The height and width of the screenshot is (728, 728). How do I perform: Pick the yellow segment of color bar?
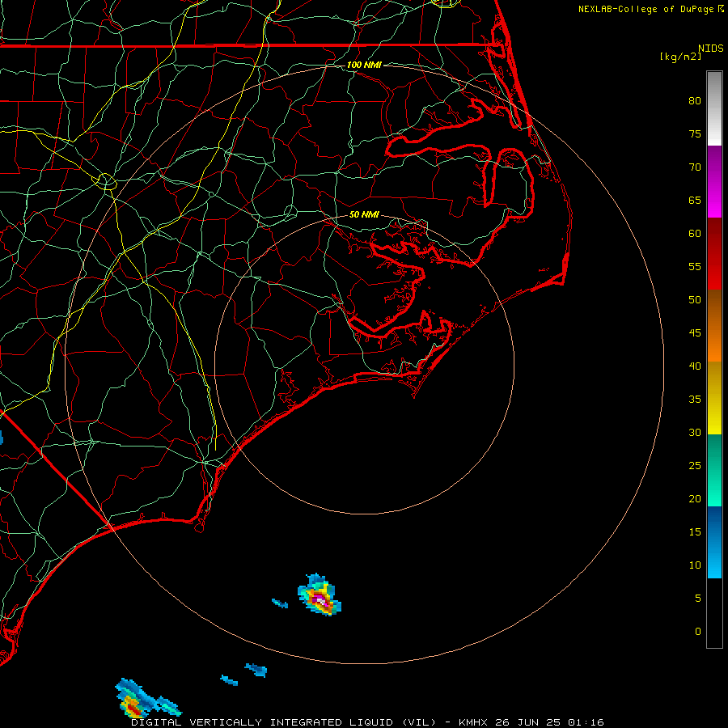(x=714, y=398)
